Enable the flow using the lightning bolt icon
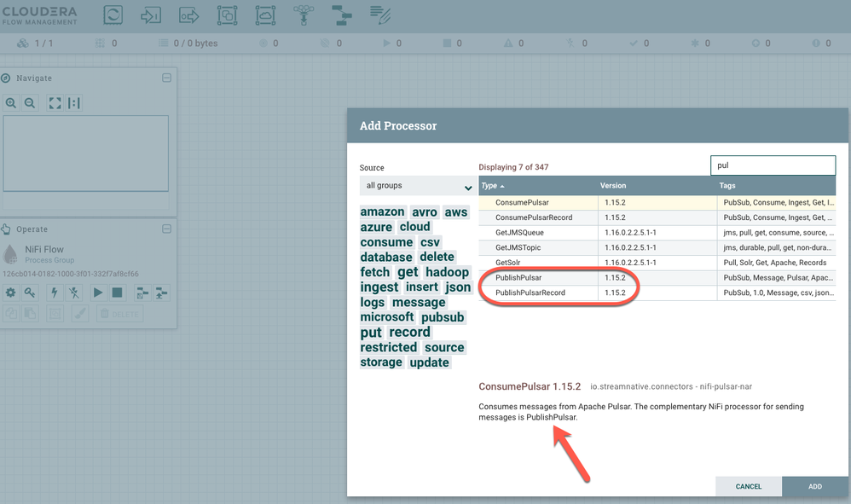Screen dimensions: 851x504 (55, 293)
